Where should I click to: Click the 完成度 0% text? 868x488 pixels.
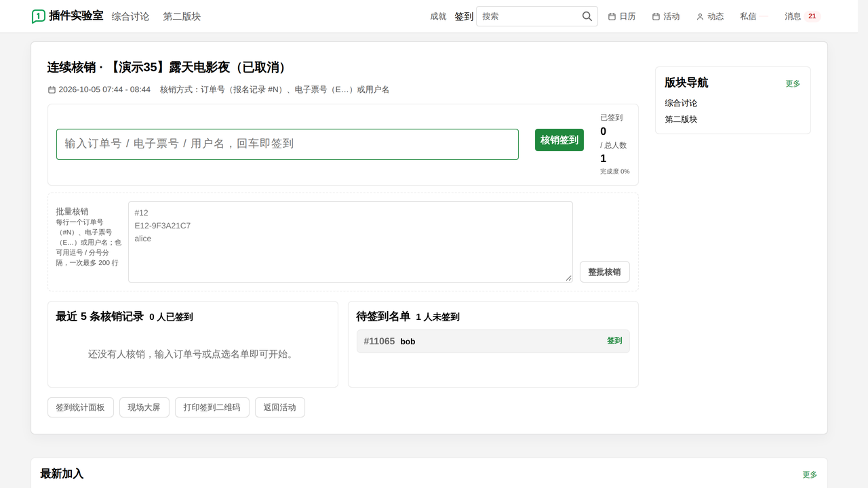pos(614,171)
